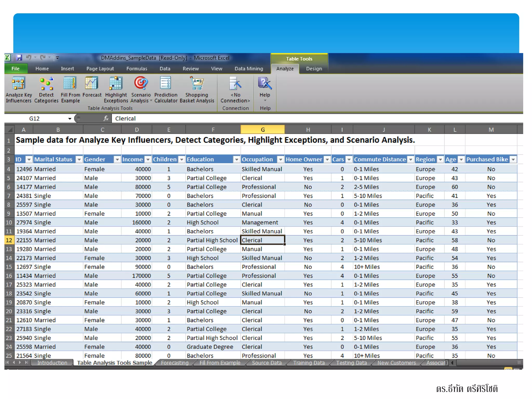Save the workbook via quick access
The image size is (532, 399).
pyautogui.click(x=19, y=58)
